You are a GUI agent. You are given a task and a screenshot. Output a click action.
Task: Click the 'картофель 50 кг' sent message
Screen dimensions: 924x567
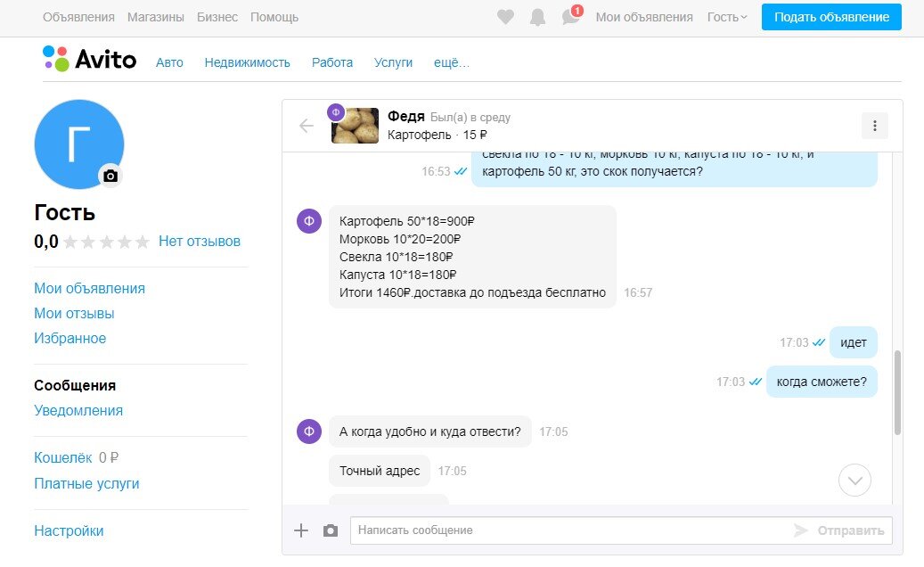[675, 169]
